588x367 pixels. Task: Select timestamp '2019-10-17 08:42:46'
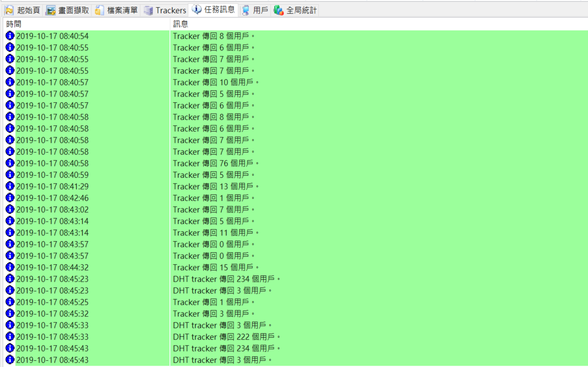[52, 198]
